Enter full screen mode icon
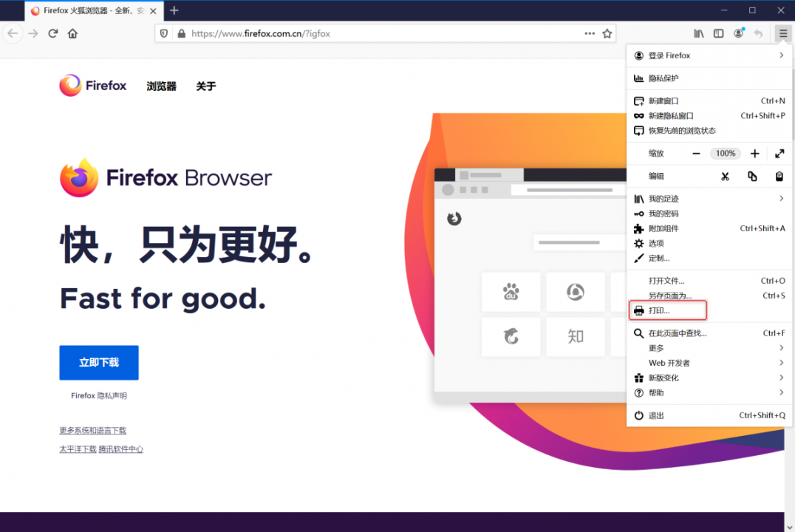 pos(779,153)
